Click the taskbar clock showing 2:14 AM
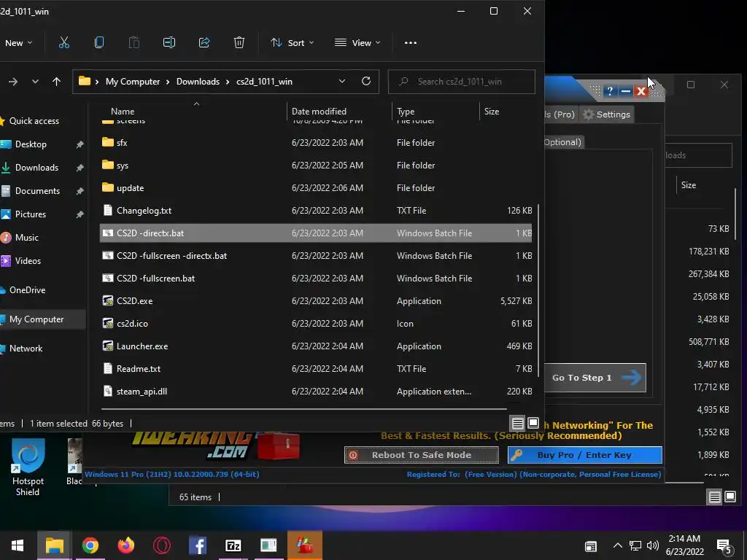The width and height of the screenshot is (747, 560). [684, 545]
